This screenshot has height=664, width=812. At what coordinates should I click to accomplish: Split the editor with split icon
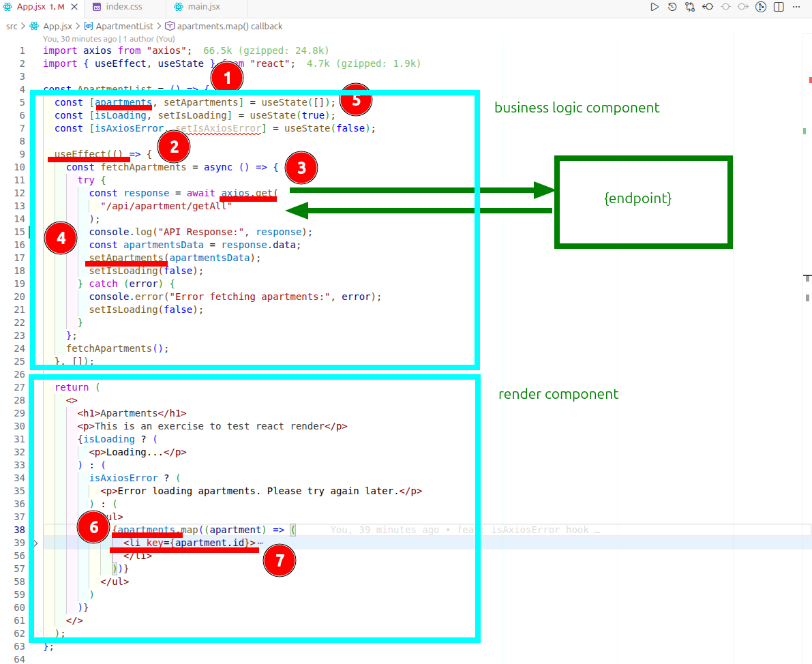(779, 7)
